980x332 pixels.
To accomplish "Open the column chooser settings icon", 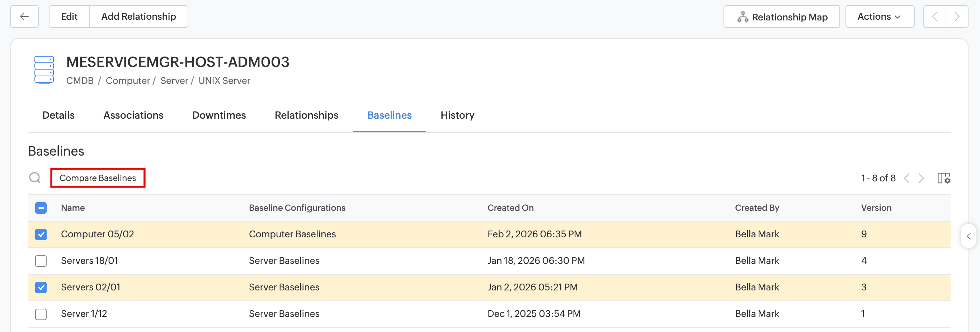I will [x=943, y=178].
